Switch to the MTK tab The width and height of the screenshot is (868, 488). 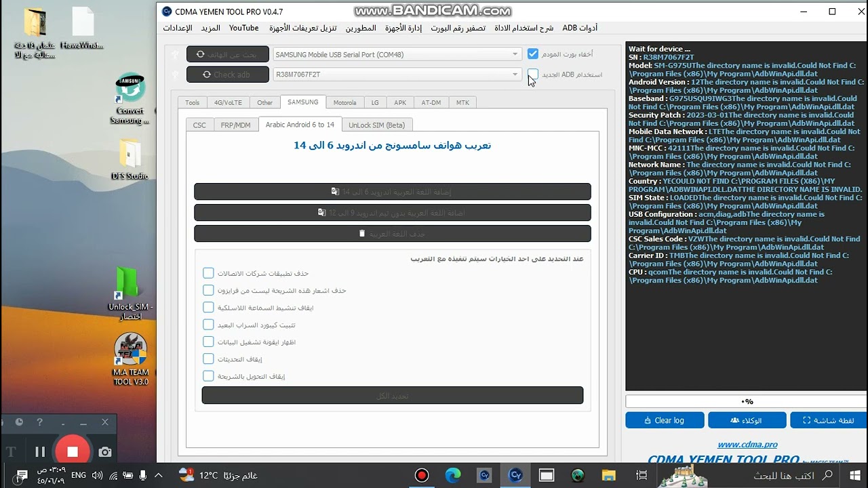point(462,102)
